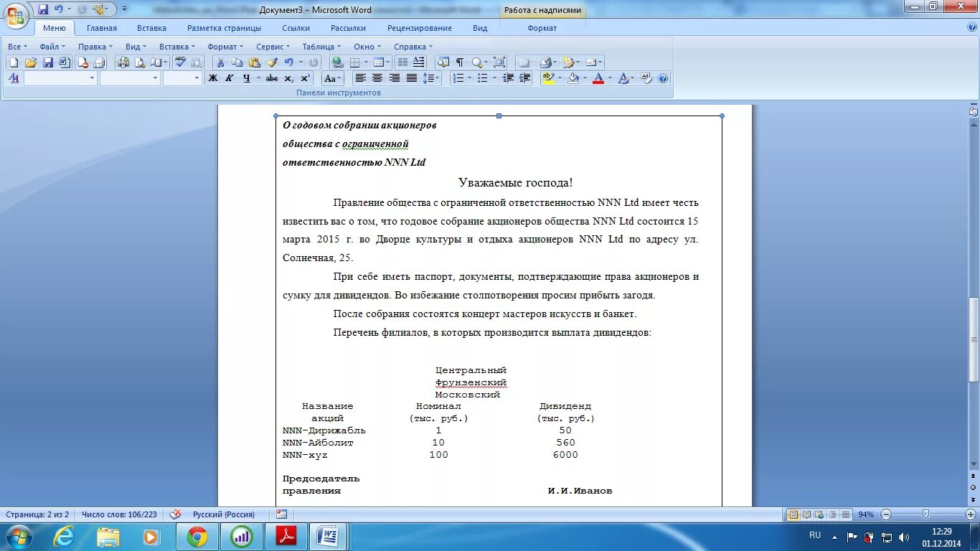Click Русский (Россия) language indicator
Image resolution: width=980 pixels, height=551 pixels.
pos(224,514)
